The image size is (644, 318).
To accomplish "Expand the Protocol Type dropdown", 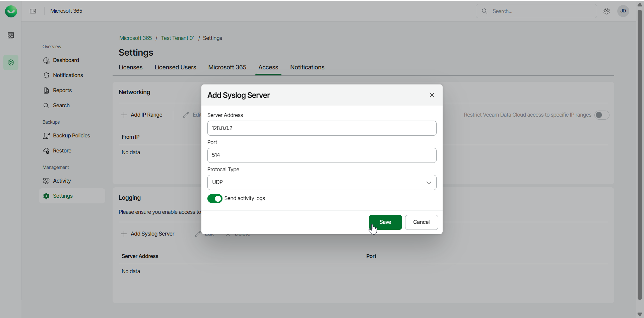I will coord(322,182).
